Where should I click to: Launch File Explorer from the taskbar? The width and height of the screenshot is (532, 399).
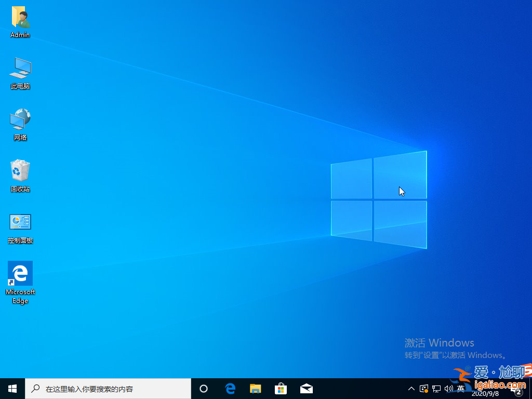(x=255, y=388)
